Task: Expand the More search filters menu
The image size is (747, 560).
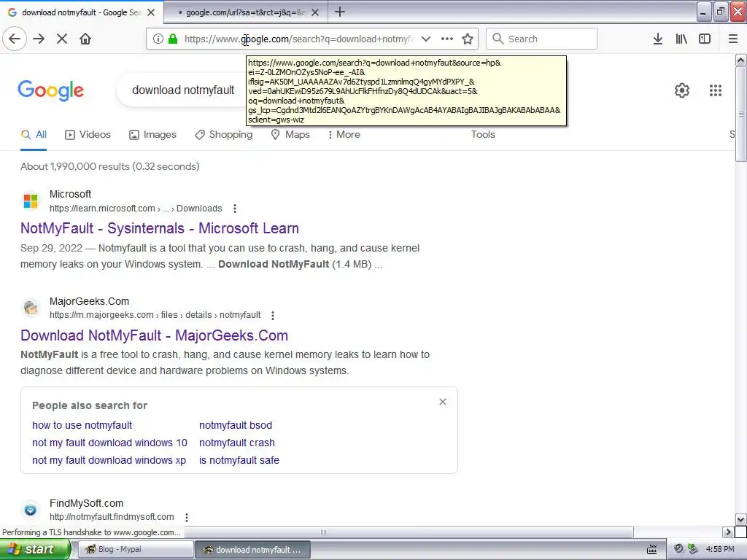Action: tap(344, 135)
